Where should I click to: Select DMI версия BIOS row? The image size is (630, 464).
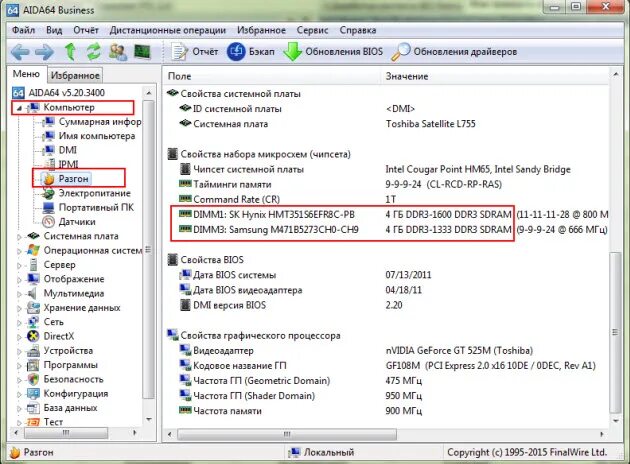[x=387, y=305]
